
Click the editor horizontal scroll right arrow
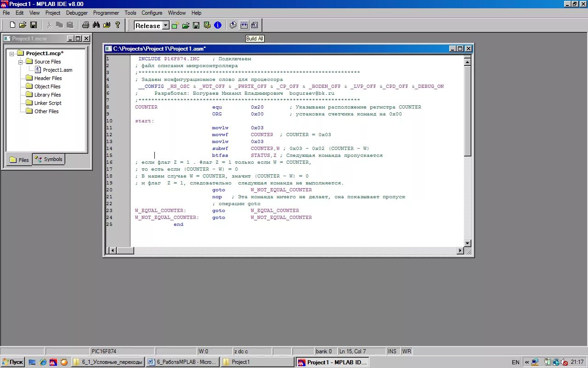460,251
